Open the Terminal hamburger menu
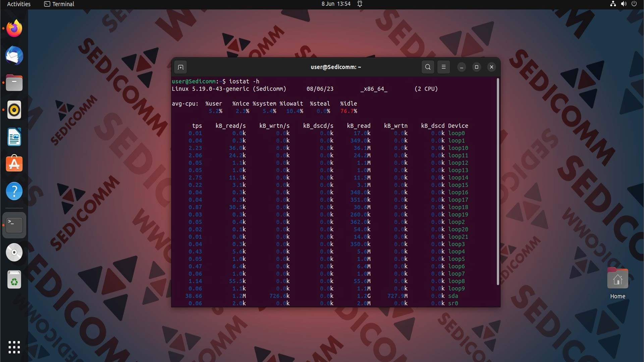The width and height of the screenshot is (644, 362). coord(443,67)
